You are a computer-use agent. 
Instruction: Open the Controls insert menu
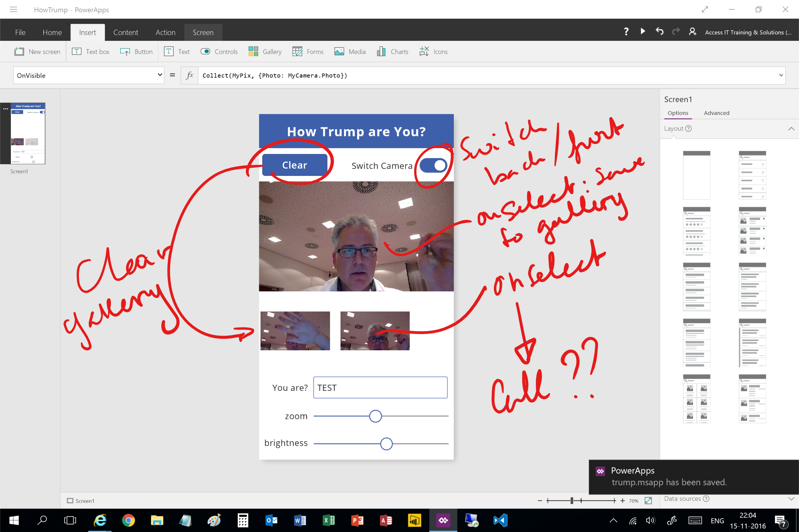(219, 52)
